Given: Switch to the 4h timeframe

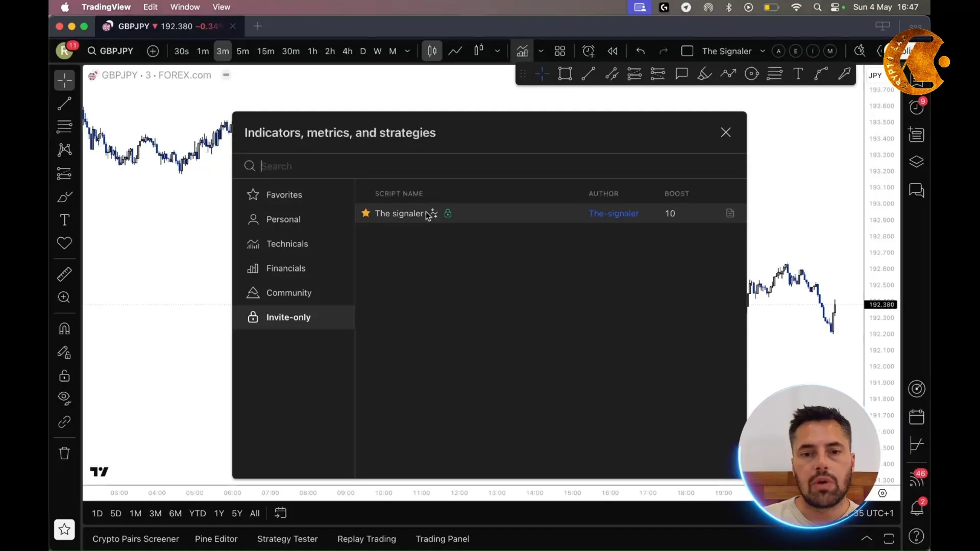Looking at the screenshot, I should click(348, 51).
